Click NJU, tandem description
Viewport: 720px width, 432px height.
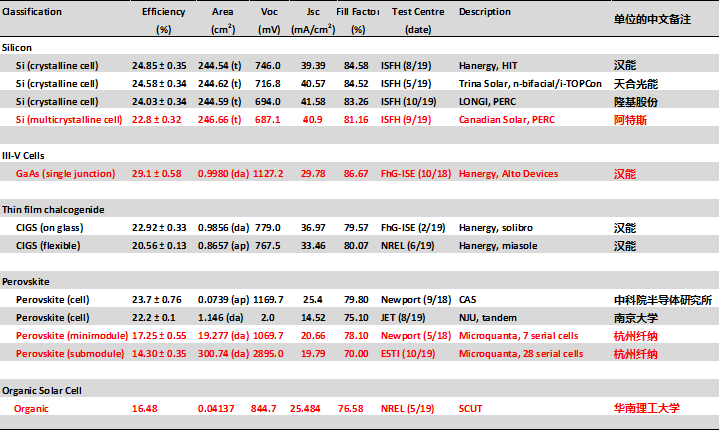pyautogui.click(x=488, y=318)
